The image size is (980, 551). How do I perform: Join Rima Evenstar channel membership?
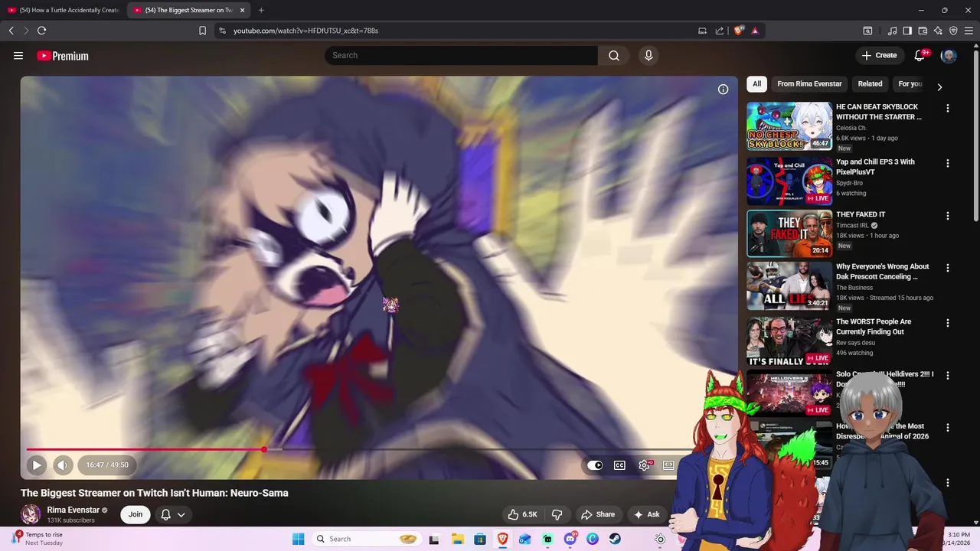(x=136, y=514)
